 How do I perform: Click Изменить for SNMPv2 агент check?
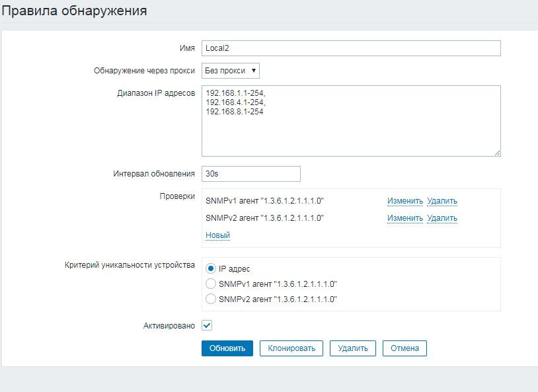[404, 218]
